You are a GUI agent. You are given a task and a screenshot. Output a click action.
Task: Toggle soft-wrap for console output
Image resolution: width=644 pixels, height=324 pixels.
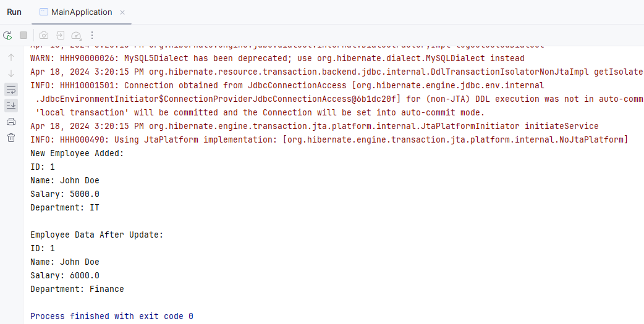tap(11, 89)
